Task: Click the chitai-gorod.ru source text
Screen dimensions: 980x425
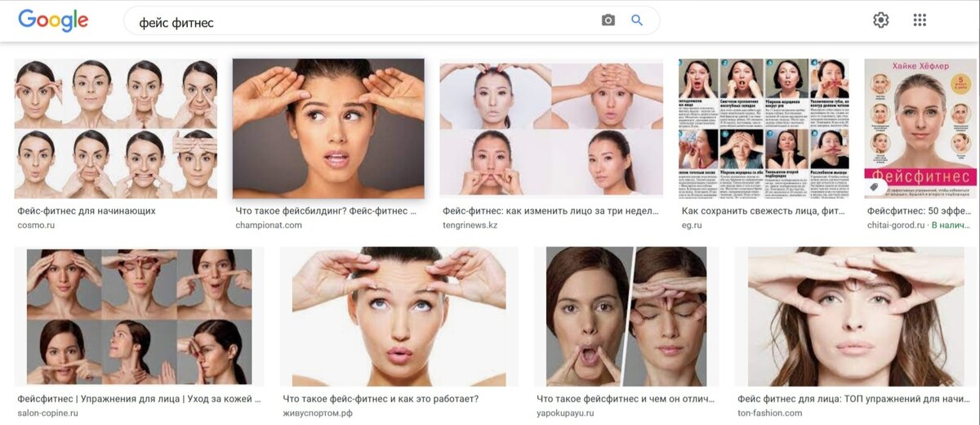Action: [x=896, y=225]
